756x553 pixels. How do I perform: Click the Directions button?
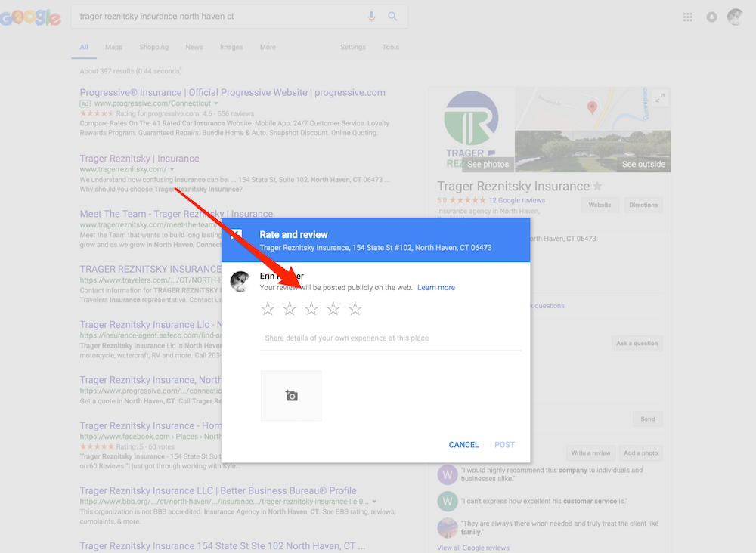tap(643, 205)
